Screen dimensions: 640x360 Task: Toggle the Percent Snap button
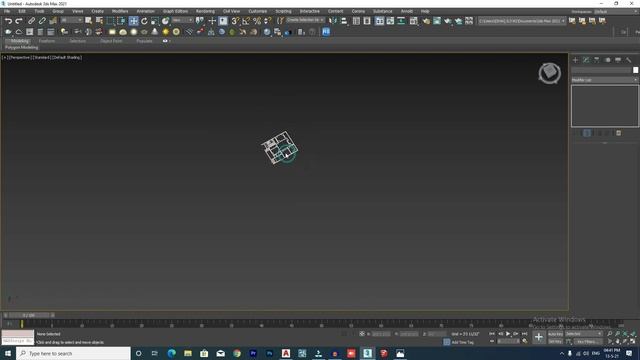[257, 21]
